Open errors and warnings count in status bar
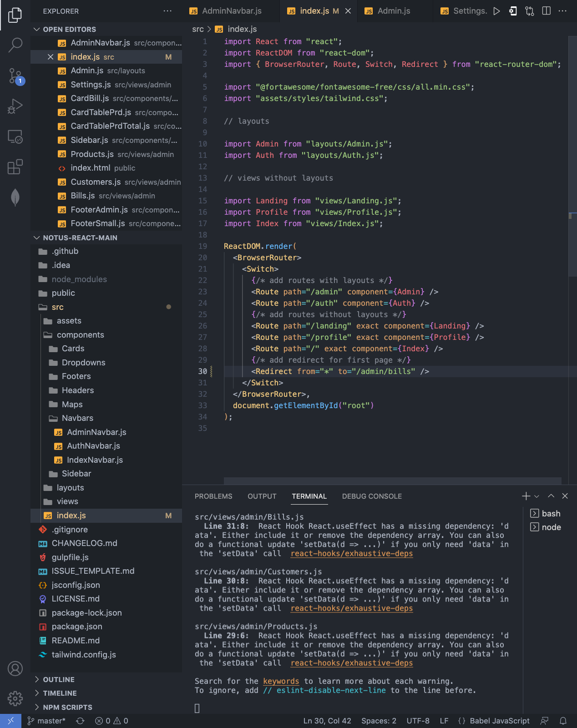577x728 pixels. coord(111,721)
